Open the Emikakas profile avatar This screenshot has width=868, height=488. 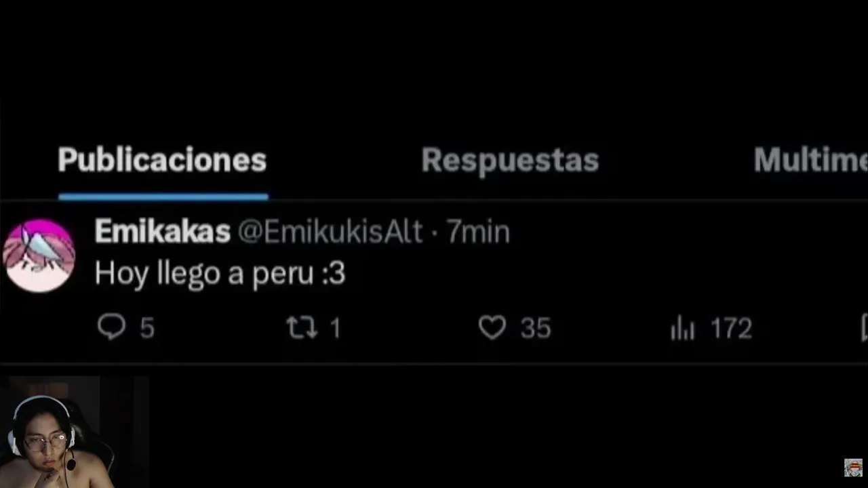[39, 256]
